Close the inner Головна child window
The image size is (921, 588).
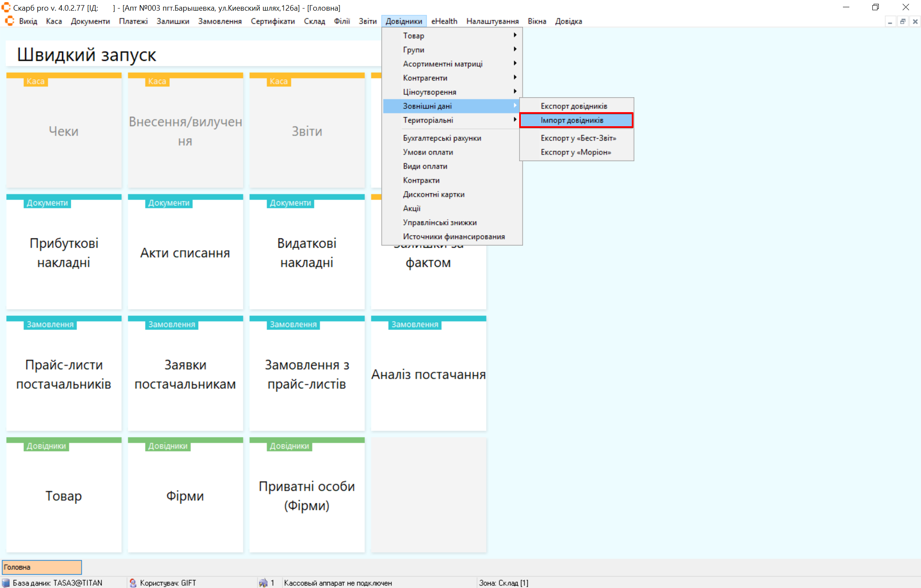[x=915, y=22]
